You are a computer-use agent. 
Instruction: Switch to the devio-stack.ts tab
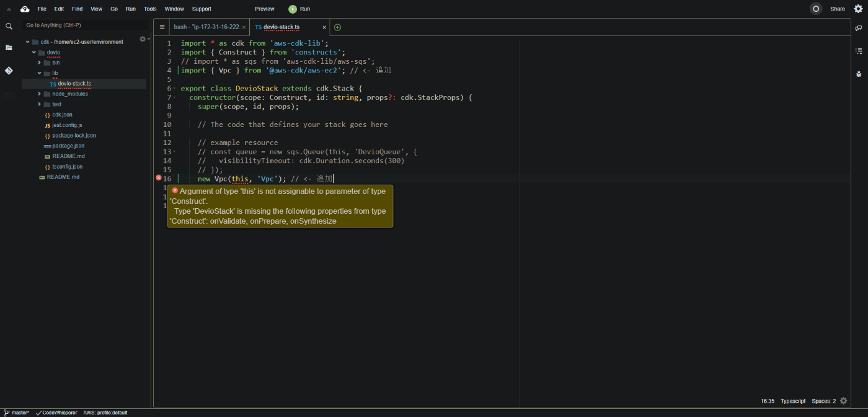point(289,27)
